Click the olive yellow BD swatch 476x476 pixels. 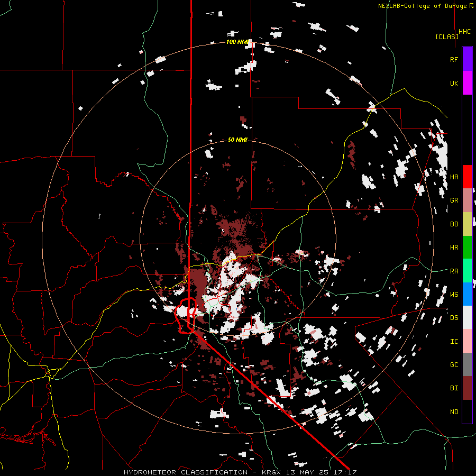click(467, 224)
